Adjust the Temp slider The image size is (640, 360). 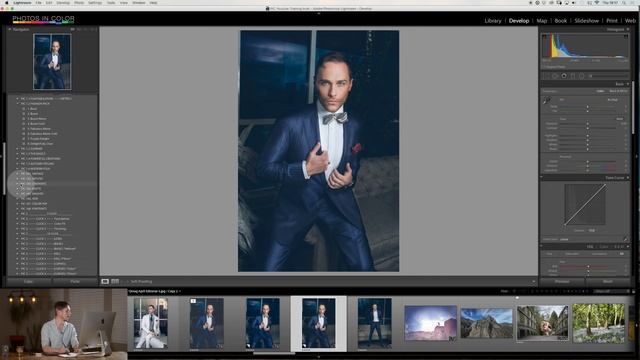coord(588,107)
